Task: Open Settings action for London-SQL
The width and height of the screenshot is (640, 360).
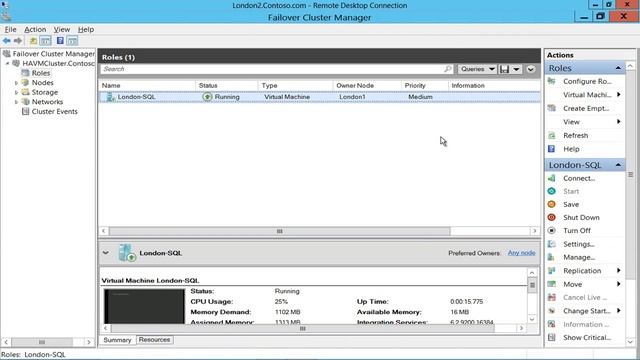Action: [x=578, y=244]
